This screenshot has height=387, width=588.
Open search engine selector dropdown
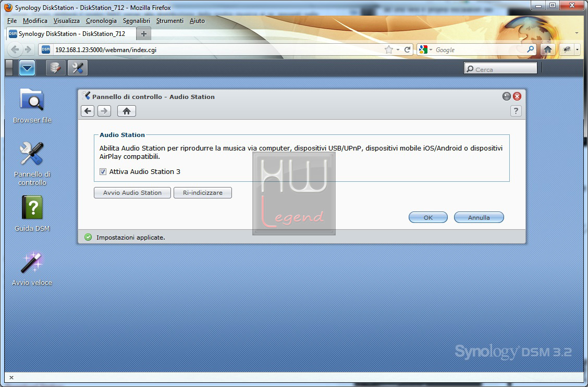click(x=426, y=49)
